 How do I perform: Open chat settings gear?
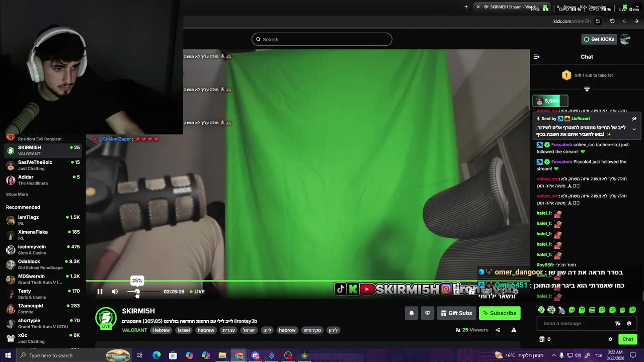[x=610, y=339]
